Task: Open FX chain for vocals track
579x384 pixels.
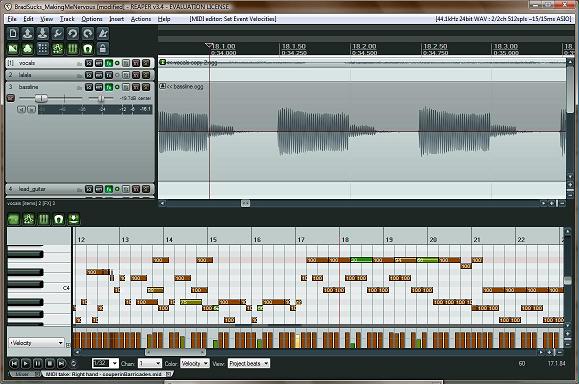Action: point(109,63)
